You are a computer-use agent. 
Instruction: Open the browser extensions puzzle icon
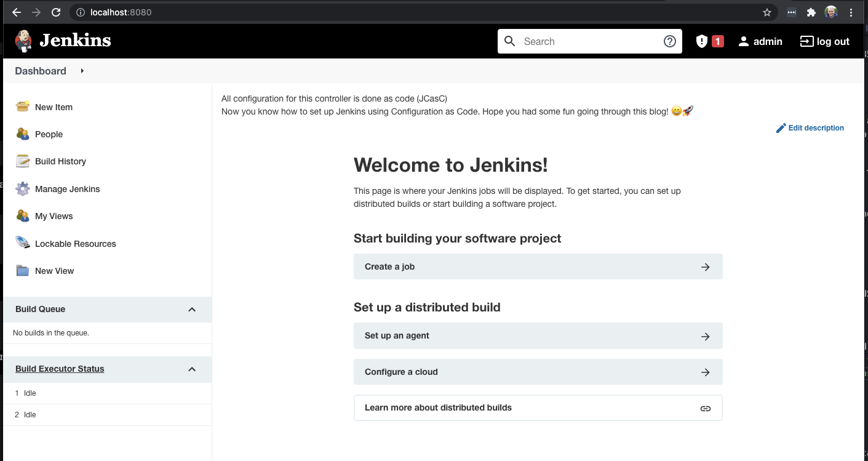(x=811, y=12)
